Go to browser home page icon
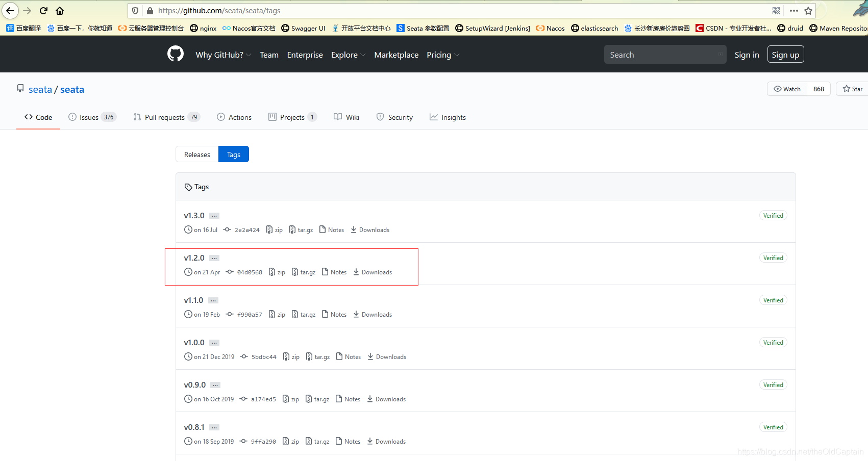Viewport: 868px width, 461px height. pos(60,11)
